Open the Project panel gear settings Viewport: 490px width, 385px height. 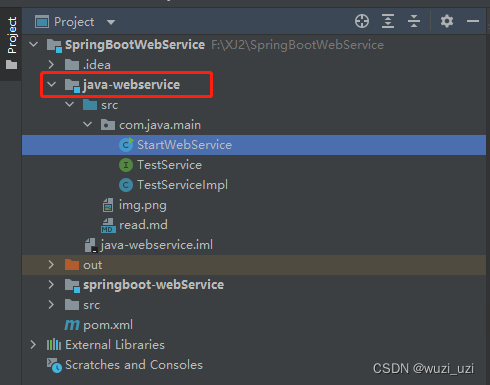447,21
